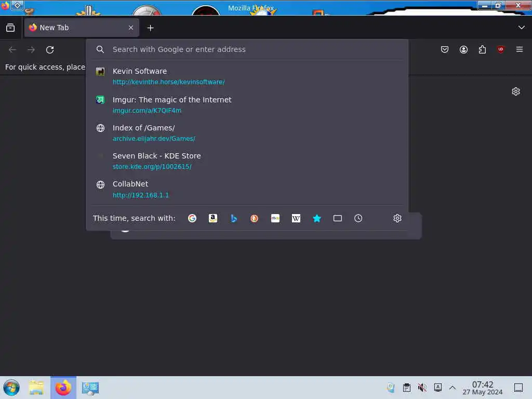Search this time with Bing
This screenshot has width=532, height=399.
(234, 218)
